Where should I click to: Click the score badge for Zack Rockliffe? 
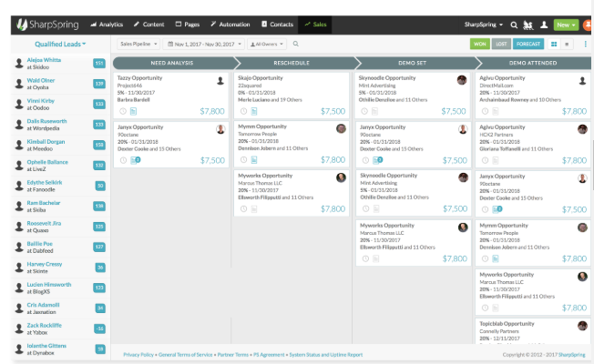click(x=100, y=329)
